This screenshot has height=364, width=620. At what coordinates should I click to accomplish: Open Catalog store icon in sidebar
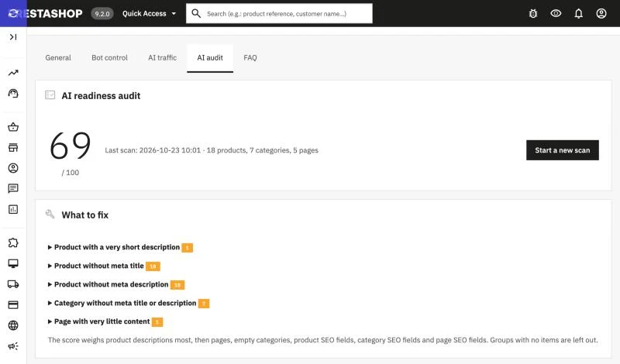pos(13,147)
